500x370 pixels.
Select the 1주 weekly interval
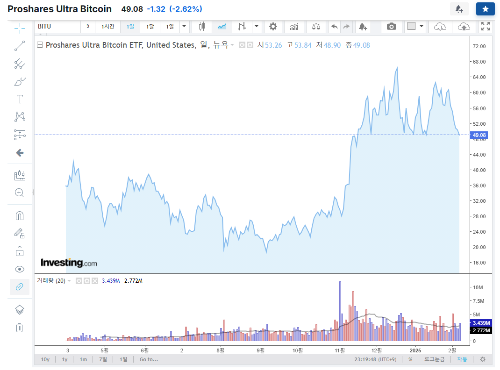click(x=150, y=26)
